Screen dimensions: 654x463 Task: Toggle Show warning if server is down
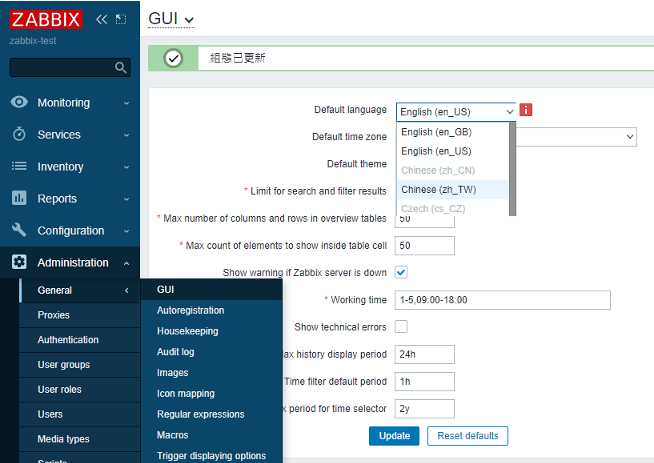tap(401, 272)
